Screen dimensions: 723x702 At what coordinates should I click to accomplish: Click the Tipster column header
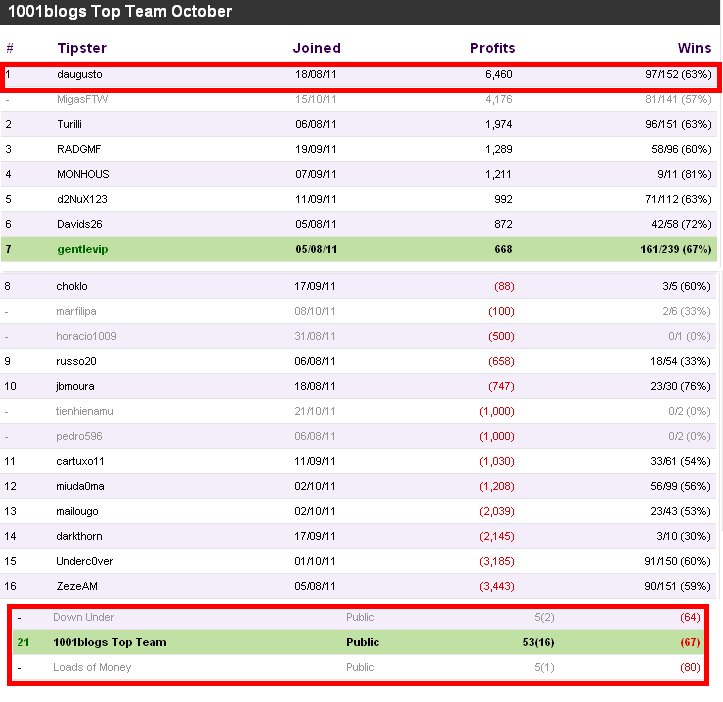click(x=82, y=48)
